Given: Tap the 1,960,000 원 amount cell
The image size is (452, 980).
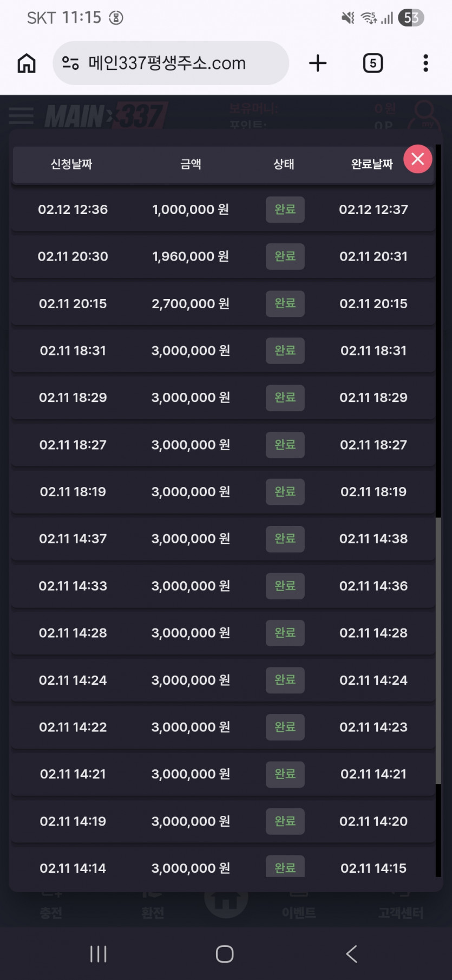Looking at the screenshot, I should 191,256.
